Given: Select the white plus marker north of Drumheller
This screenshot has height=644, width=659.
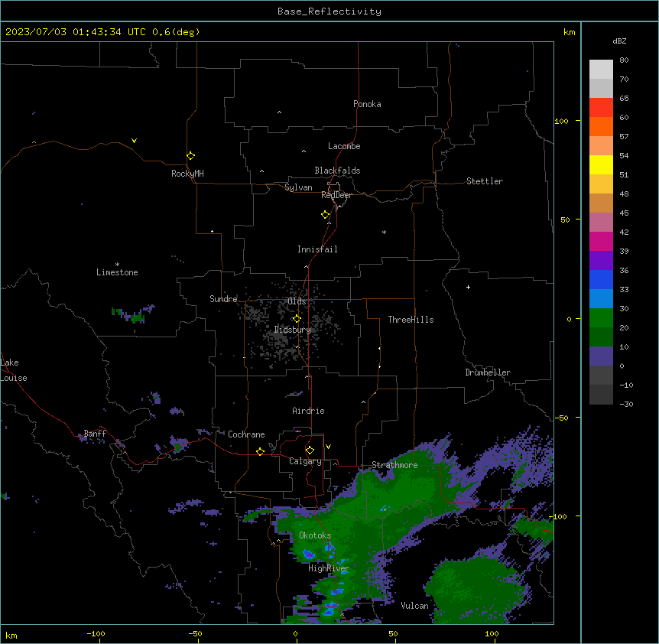Looking at the screenshot, I should (468, 287).
